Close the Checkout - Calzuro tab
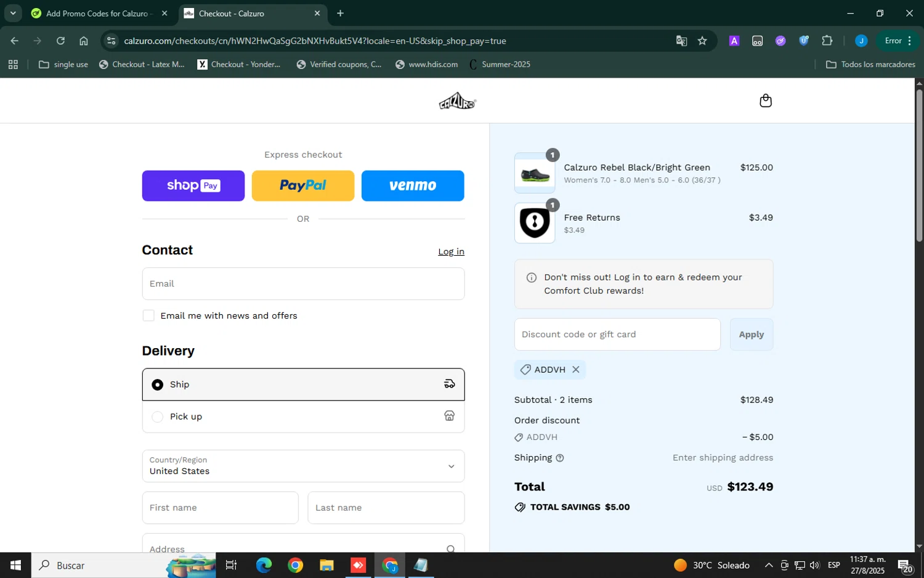 pos(317,13)
